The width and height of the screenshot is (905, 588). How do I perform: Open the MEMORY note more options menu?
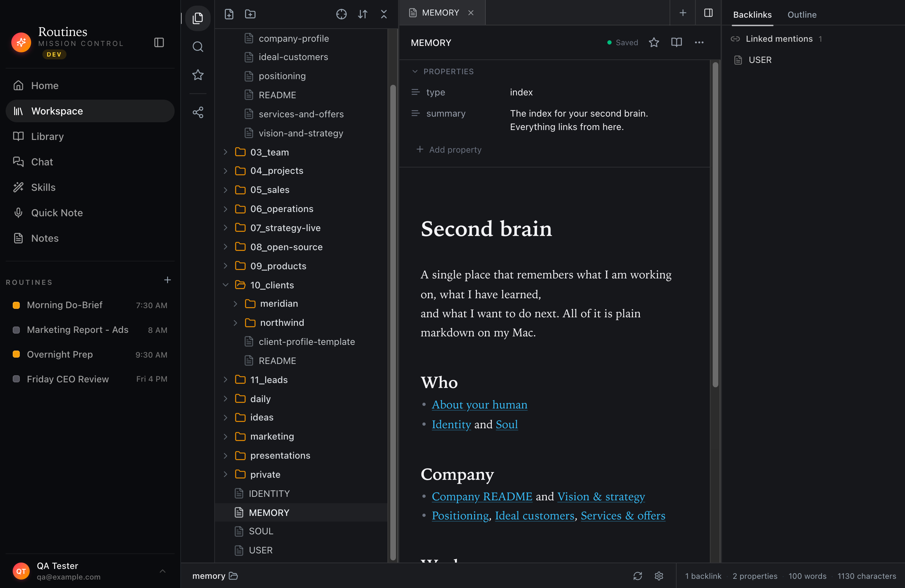coord(699,42)
